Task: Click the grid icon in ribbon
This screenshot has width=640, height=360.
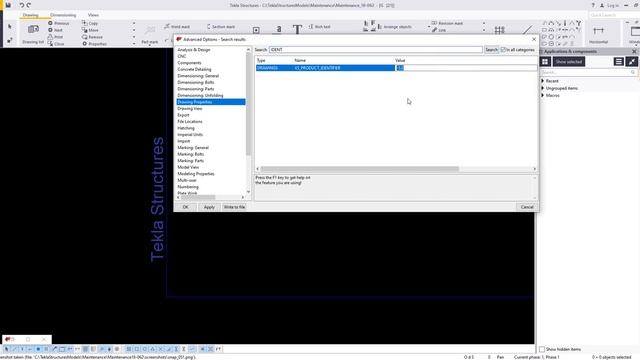Action: click(499, 30)
